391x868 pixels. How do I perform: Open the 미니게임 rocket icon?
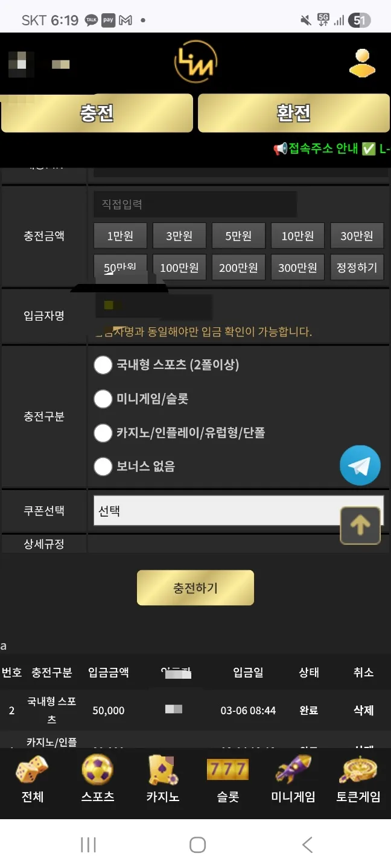coord(293,769)
